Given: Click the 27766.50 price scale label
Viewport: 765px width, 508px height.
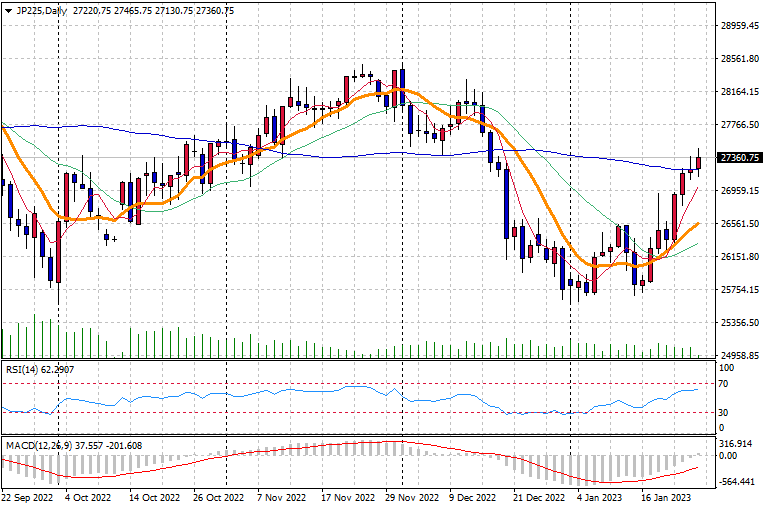Looking at the screenshot, I should click(740, 125).
